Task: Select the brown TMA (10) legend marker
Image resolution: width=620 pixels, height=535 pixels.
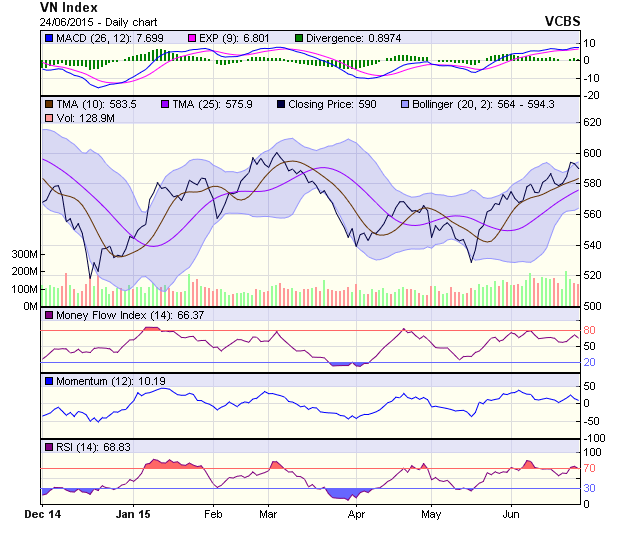Action: 49,104
